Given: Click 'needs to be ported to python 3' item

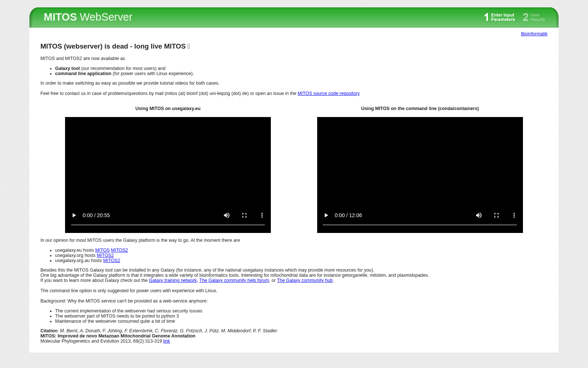Looking at the screenshot, I should pyautogui.click(x=117, y=316).
